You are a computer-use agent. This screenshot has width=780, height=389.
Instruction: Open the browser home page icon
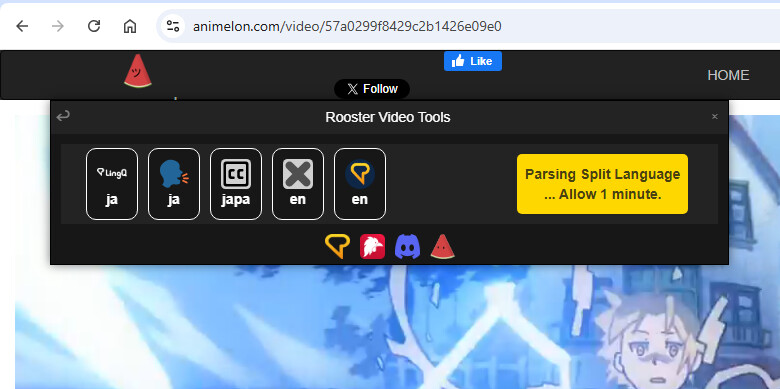click(130, 26)
